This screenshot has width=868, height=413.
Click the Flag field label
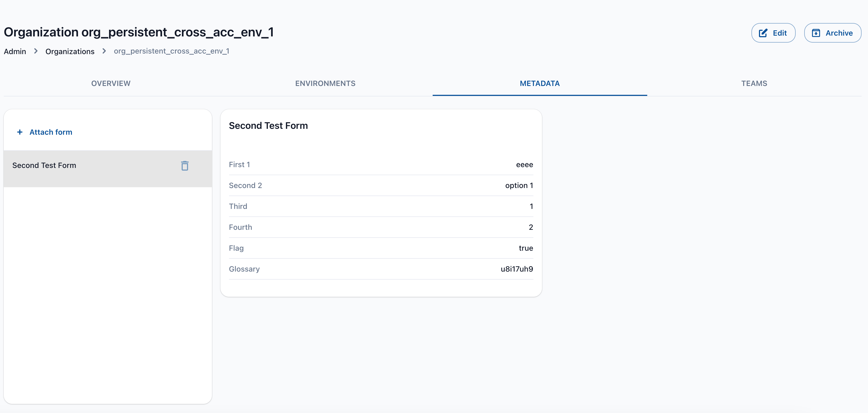click(x=236, y=248)
